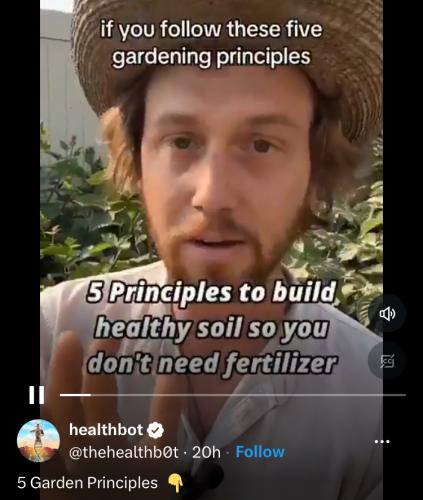The width and height of the screenshot is (423, 500).
Task: Click the pointing-down hand emoji
Action: coord(175,483)
